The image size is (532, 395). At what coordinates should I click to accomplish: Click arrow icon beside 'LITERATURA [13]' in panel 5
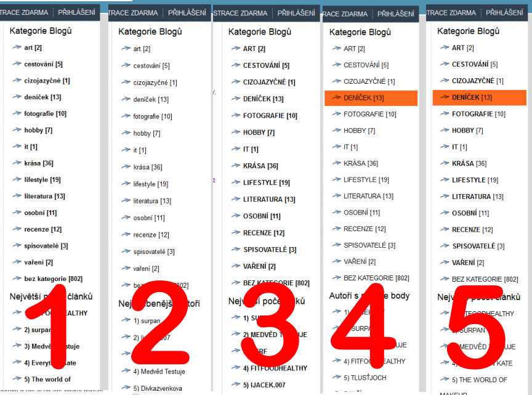(444, 197)
